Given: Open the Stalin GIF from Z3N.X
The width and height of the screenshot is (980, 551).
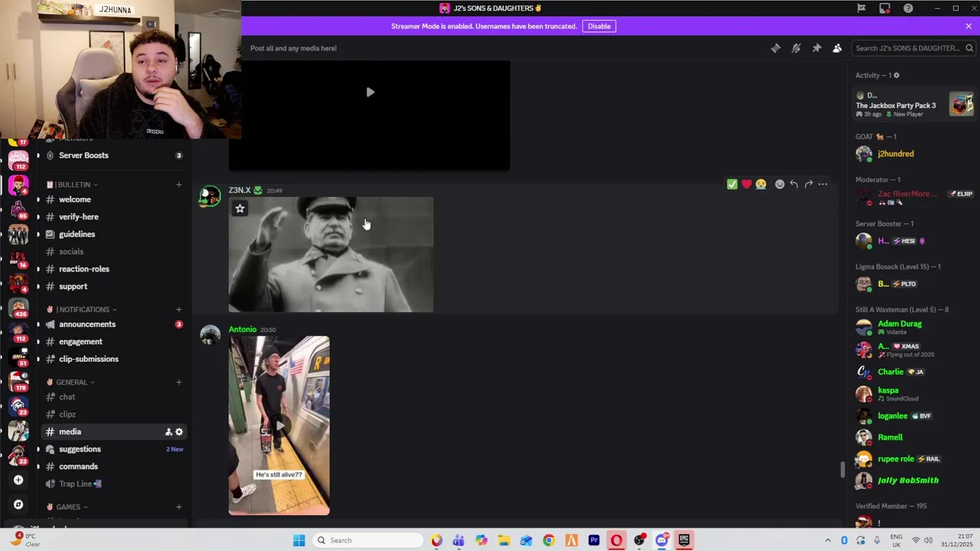Looking at the screenshot, I should 331,255.
